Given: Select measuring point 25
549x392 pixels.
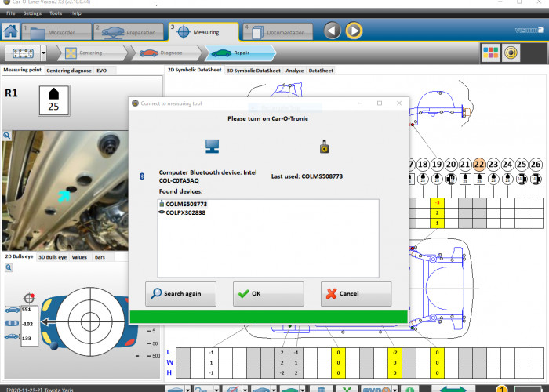Looking at the screenshot, I should tap(522, 164).
